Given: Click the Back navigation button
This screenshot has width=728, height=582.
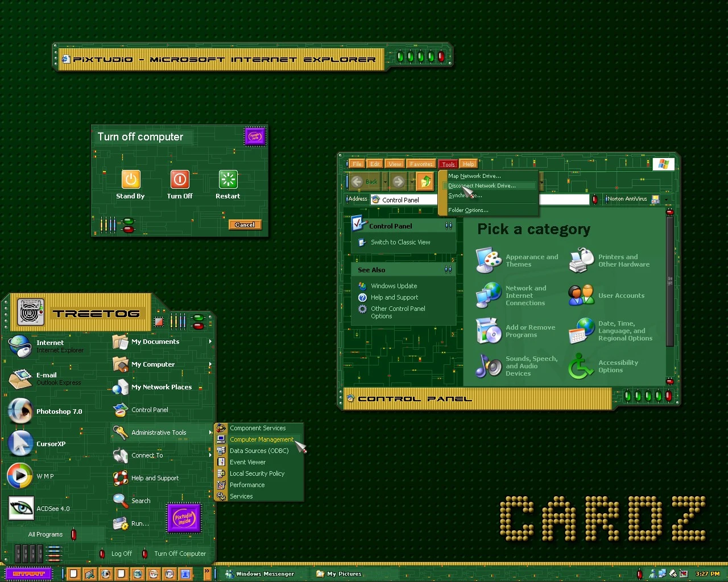Looking at the screenshot, I should (x=364, y=182).
